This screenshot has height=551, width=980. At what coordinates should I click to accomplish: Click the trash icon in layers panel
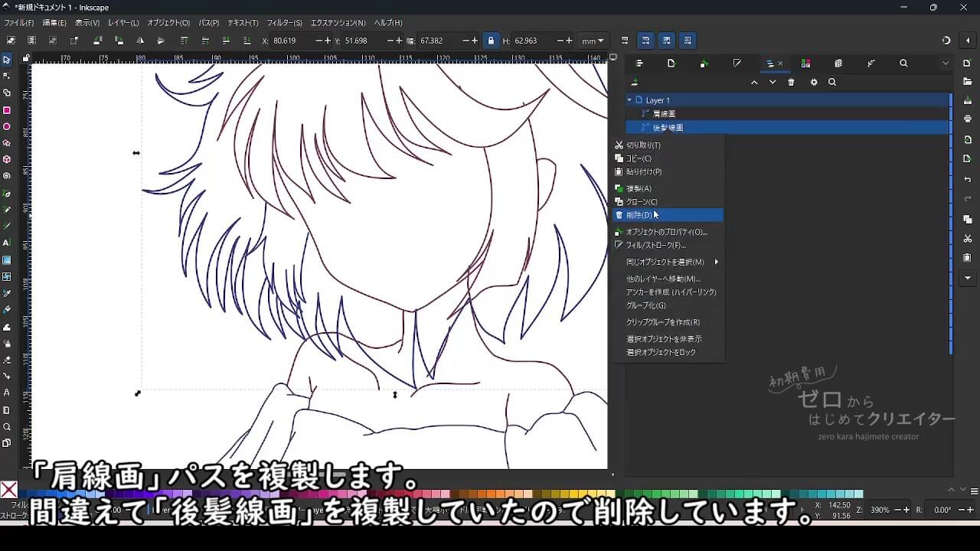tap(791, 83)
